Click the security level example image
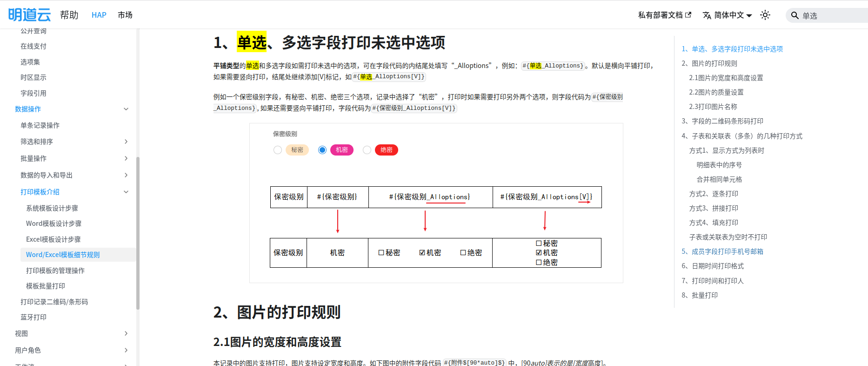 [x=436, y=203]
